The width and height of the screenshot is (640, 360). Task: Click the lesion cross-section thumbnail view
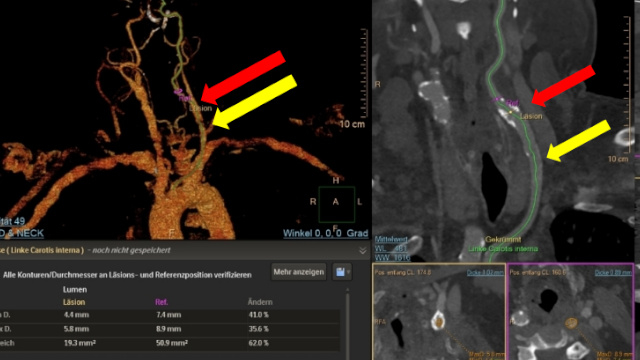[439, 312]
